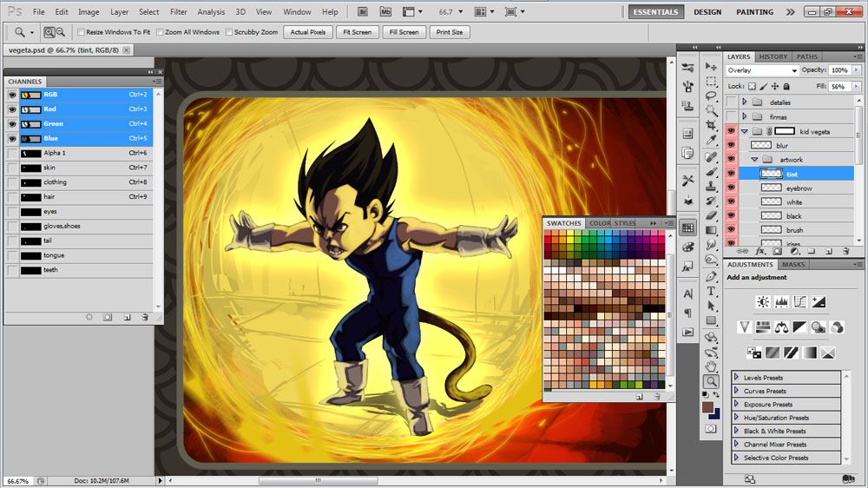Image resolution: width=868 pixels, height=488 pixels.
Task: Click the Opacity 100% input field
Action: point(839,70)
